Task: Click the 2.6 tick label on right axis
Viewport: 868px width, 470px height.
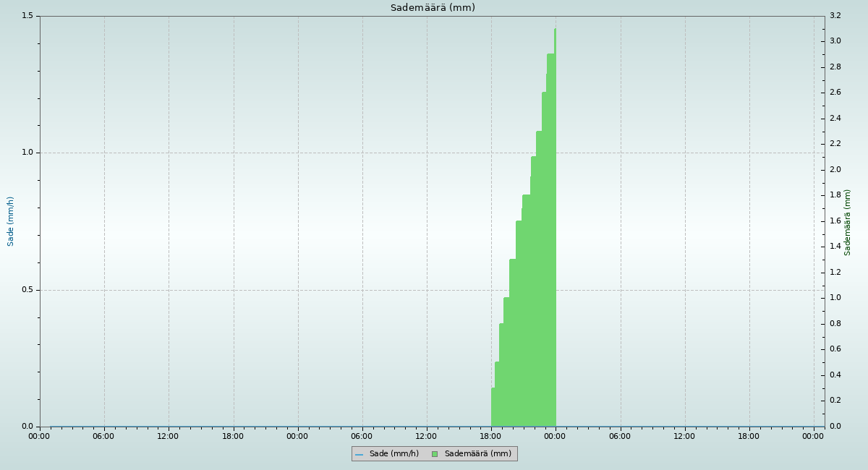Action: pyautogui.click(x=835, y=93)
